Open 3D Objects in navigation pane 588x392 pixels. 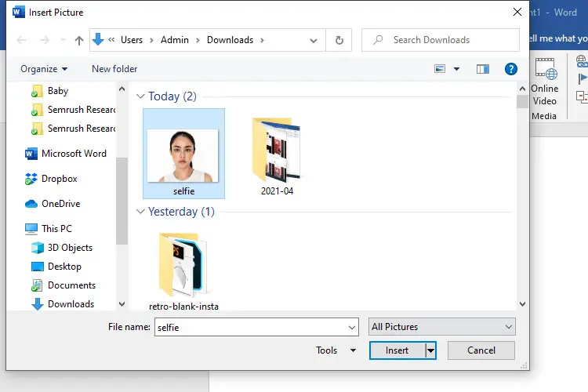(x=62, y=248)
